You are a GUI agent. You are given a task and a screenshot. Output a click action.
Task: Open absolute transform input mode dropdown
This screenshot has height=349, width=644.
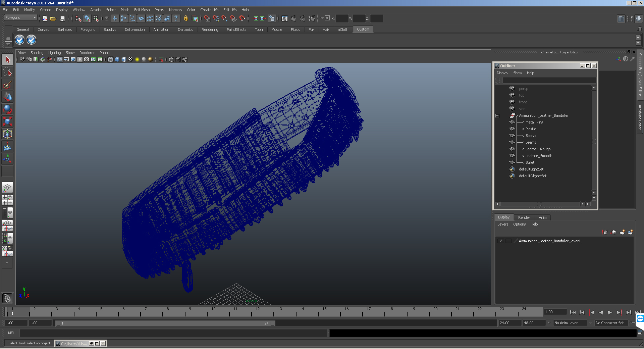click(x=322, y=18)
